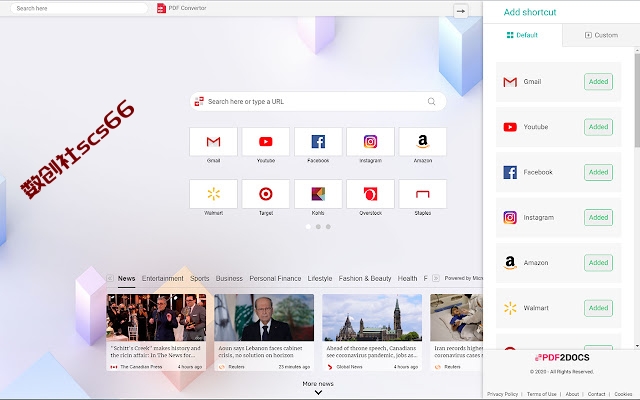Open the Kohls shortcut tile

(x=318, y=194)
